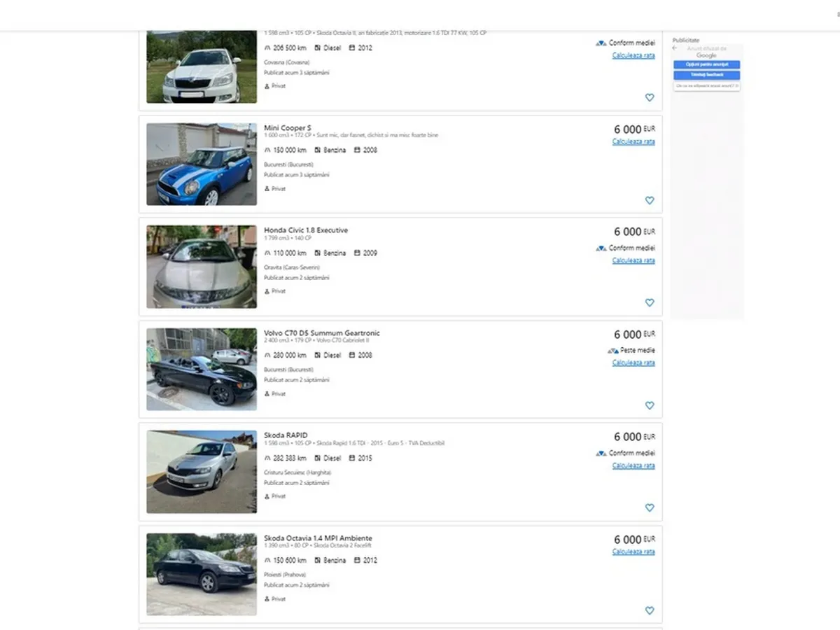Screen dimensions: 840x630
Task: Favorite the white Skoda Octavia from Covasna
Action: pos(649,98)
